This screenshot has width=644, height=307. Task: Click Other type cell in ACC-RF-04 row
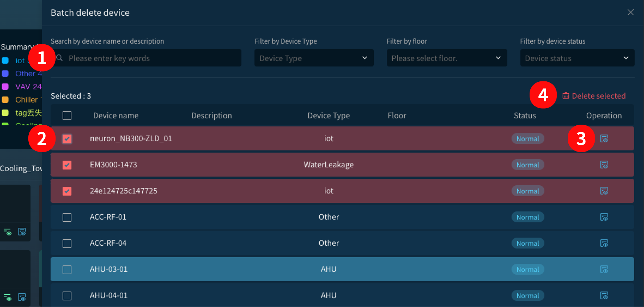(x=329, y=243)
